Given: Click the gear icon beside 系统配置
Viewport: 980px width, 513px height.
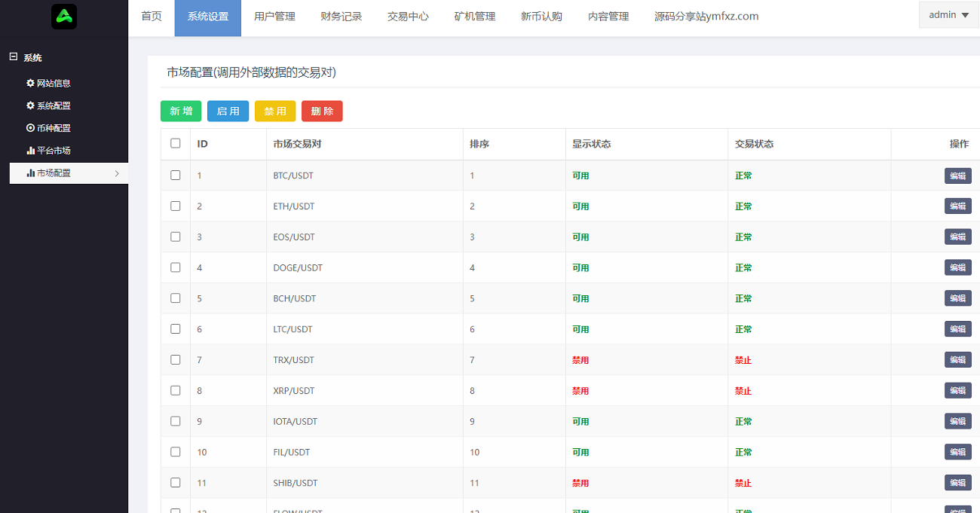Looking at the screenshot, I should 30,106.
